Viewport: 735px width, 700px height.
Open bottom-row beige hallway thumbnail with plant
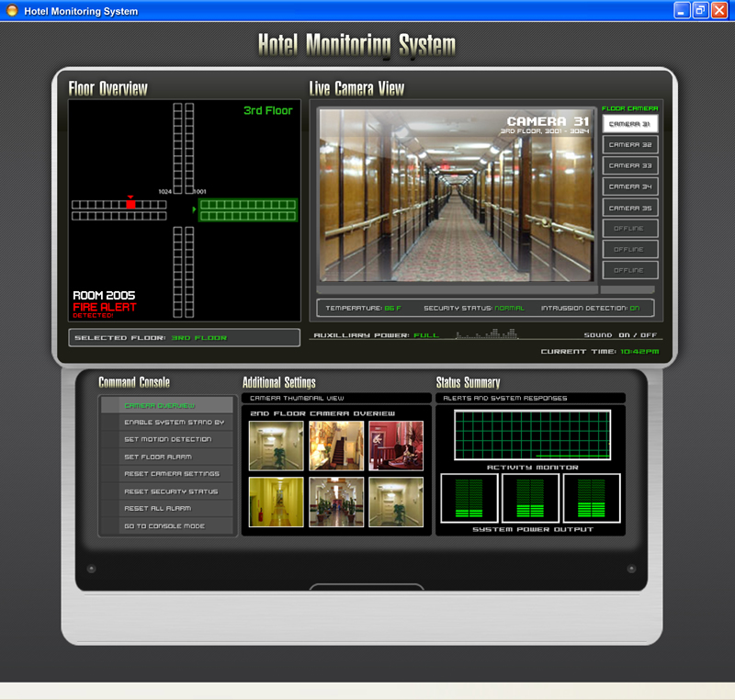[x=396, y=502]
